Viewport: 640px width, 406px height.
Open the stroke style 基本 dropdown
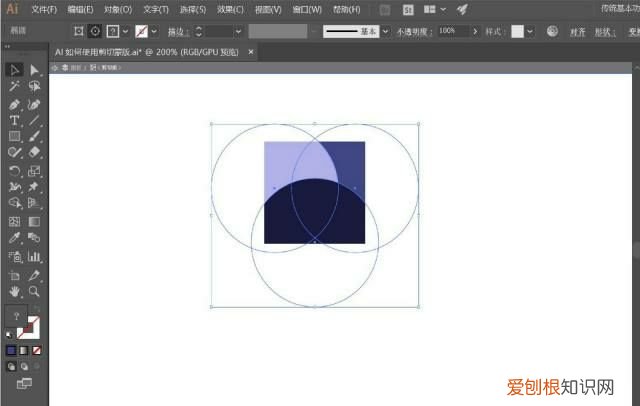coord(385,32)
